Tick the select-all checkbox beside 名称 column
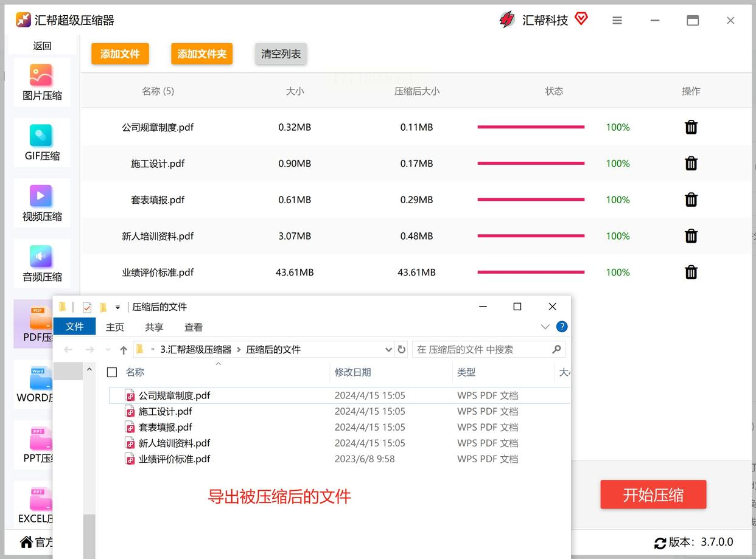The image size is (756, 559). pyautogui.click(x=112, y=372)
